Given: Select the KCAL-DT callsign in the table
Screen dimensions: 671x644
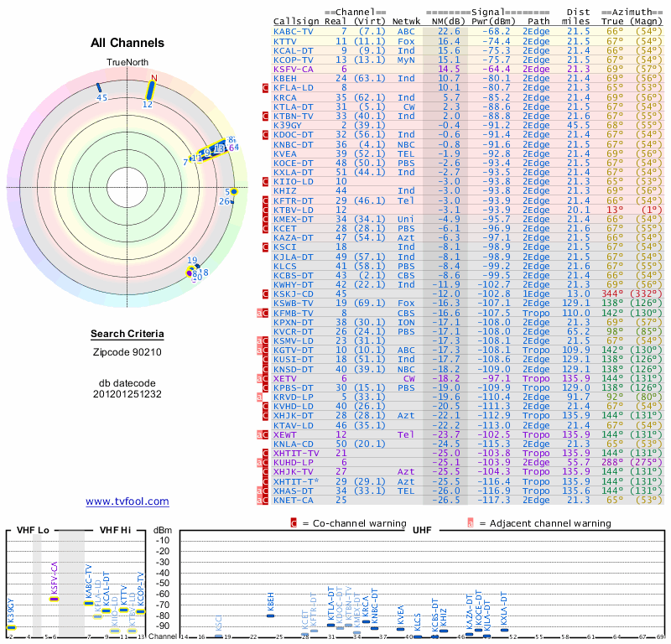Looking at the screenshot, I should click(x=293, y=50).
